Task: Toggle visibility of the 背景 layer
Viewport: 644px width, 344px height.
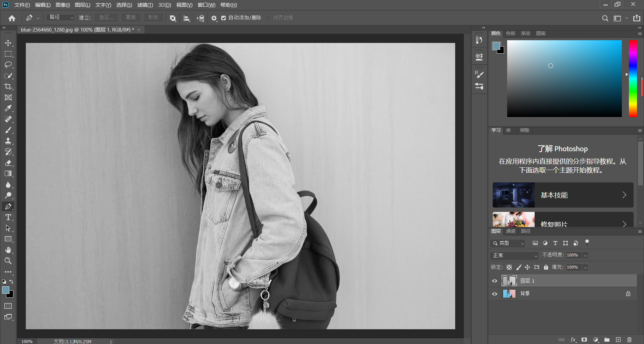Action: (x=494, y=294)
